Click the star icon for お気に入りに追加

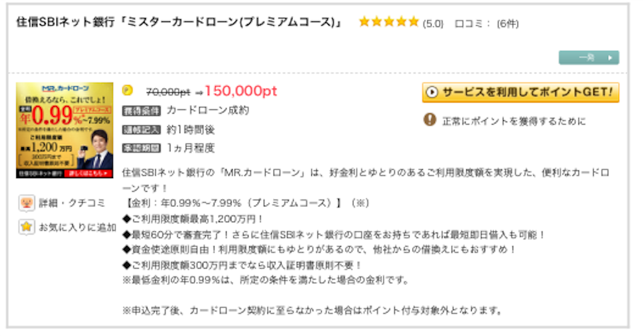pos(26,227)
